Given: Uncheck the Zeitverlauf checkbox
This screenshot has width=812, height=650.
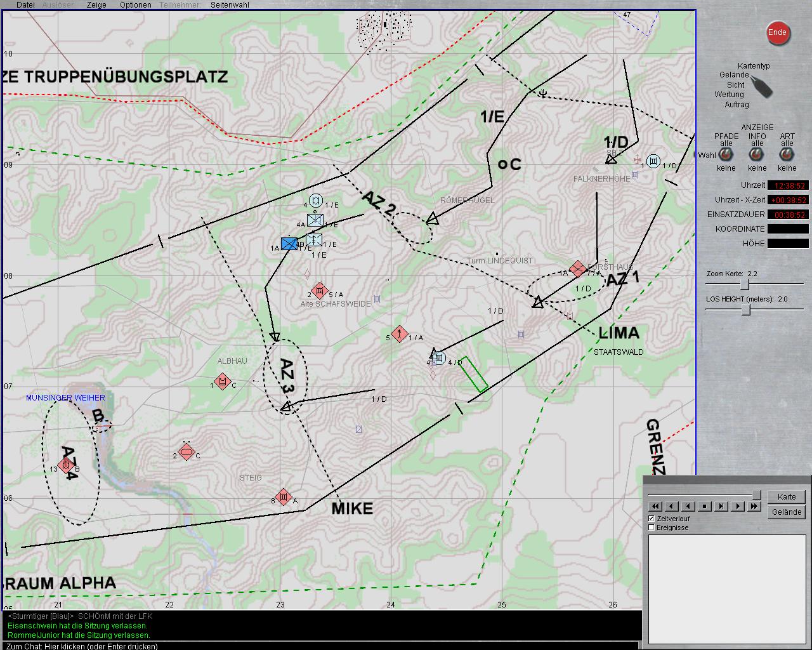Looking at the screenshot, I should click(651, 519).
